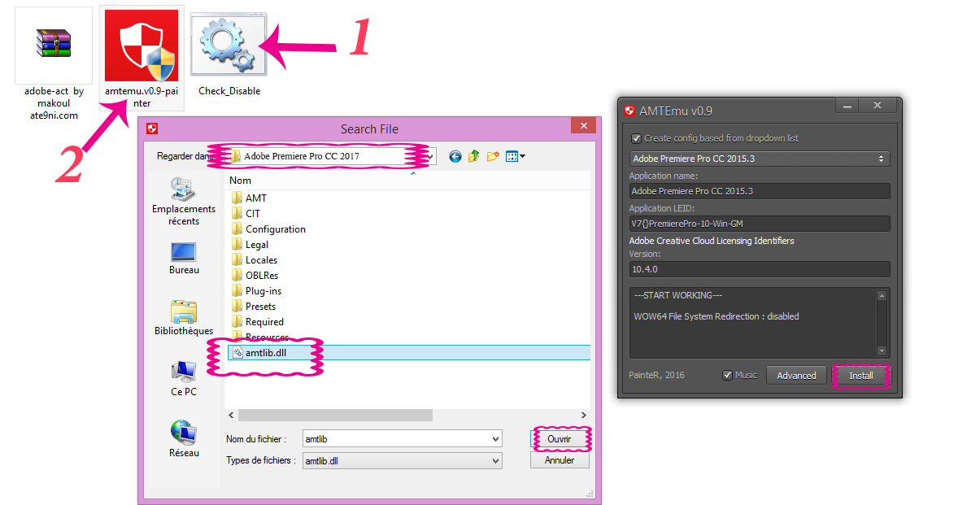
Task: Open the Check_Disable gears icon
Action: (x=229, y=45)
